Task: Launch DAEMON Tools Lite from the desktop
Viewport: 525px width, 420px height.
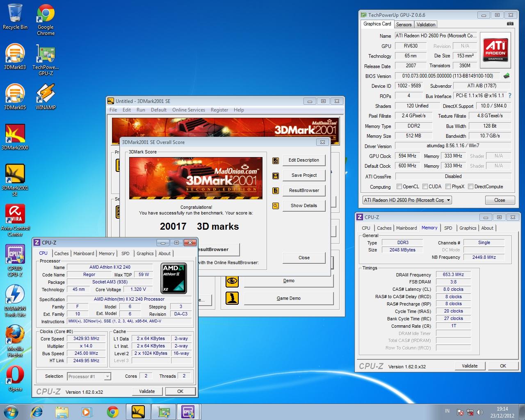Action: 15,301
